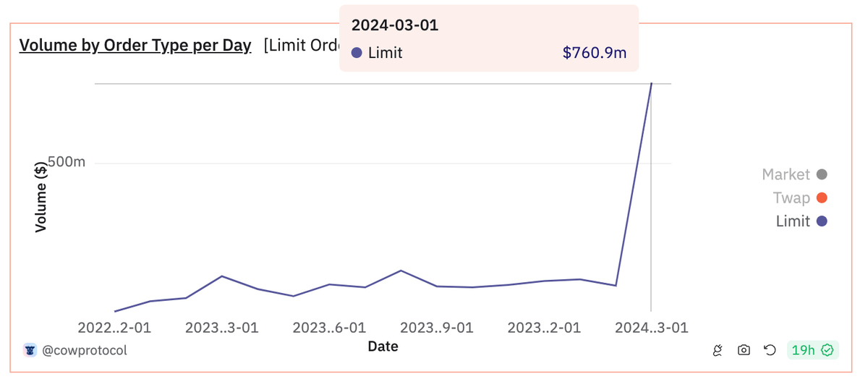Click the camera screenshot icon
This screenshot has width=868, height=387.
click(744, 351)
